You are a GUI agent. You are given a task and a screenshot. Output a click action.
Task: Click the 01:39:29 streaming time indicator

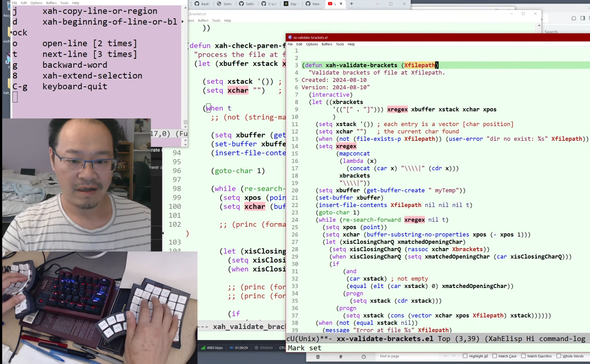click(x=239, y=348)
